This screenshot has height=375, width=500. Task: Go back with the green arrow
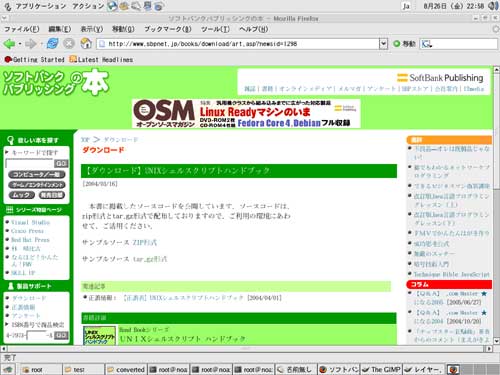[x=9, y=44]
